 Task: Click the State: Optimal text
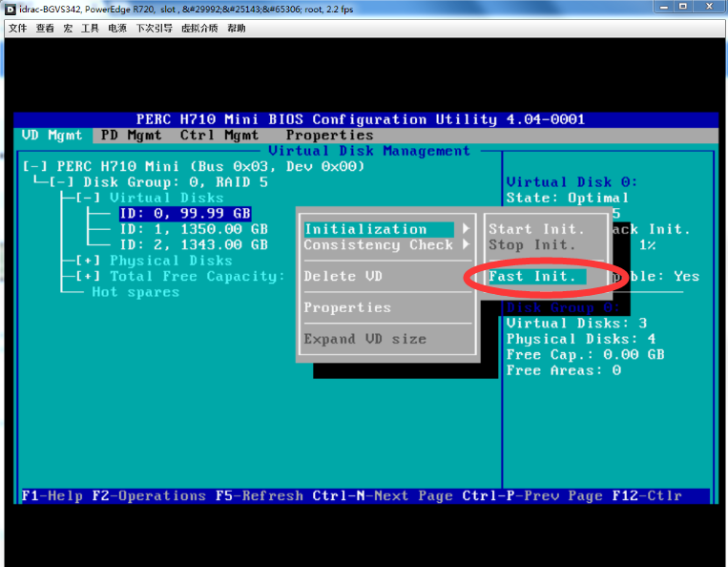point(568,198)
